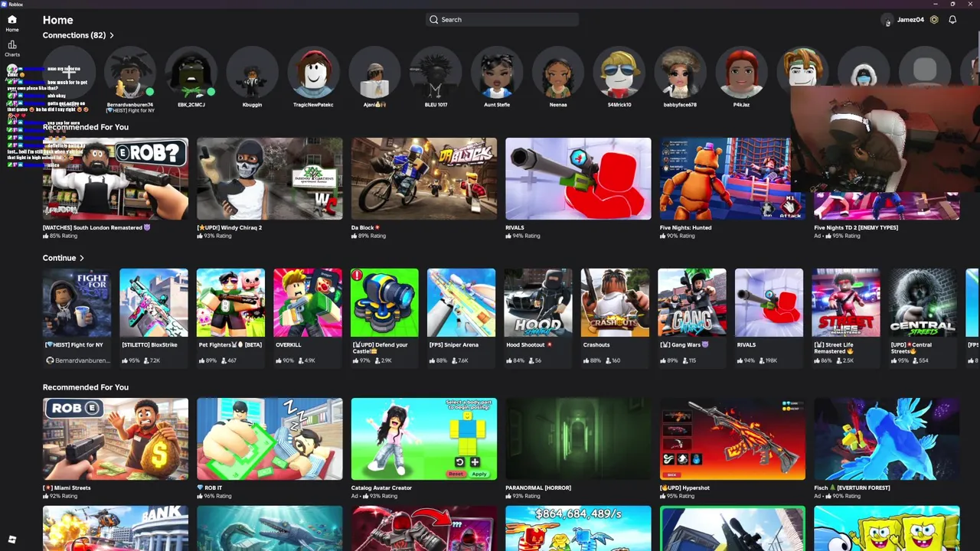The height and width of the screenshot is (551, 980).
Task: Continue playing Pet Fighters [BETA]
Action: (x=230, y=302)
